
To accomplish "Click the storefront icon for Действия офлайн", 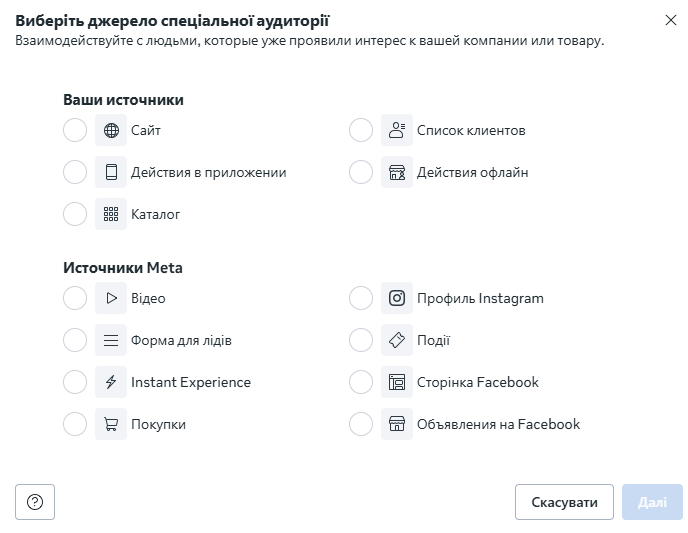I will tap(397, 172).
